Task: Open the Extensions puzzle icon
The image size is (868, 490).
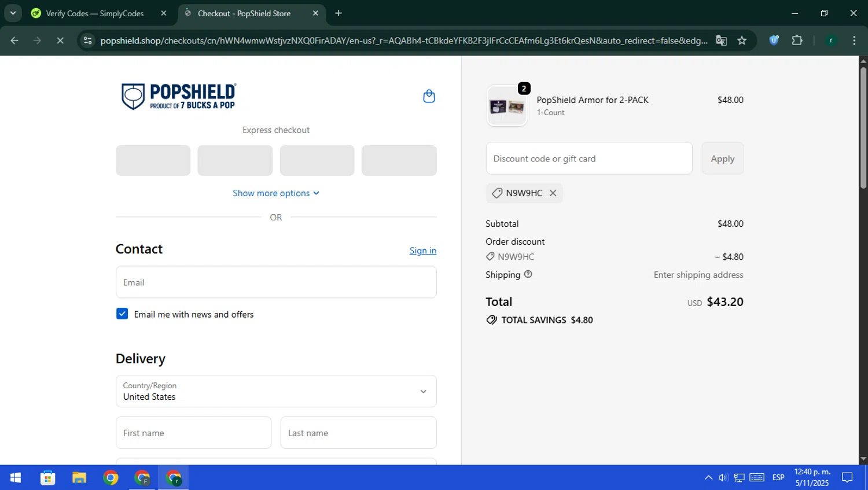Action: coord(797,40)
